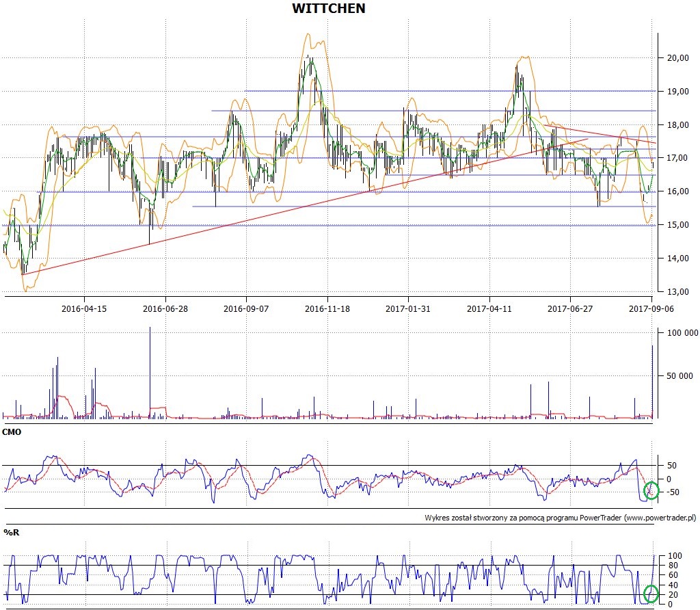Screen dimensions: 700x610
Task: Click the tallest volume bar near 2016-06
Action: point(150,373)
